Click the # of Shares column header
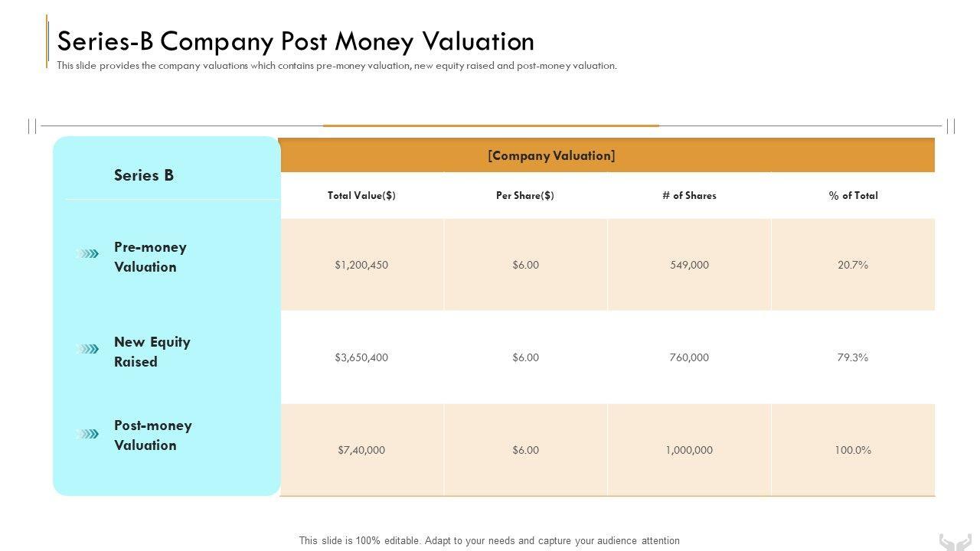The height and width of the screenshot is (551, 980). 689,196
